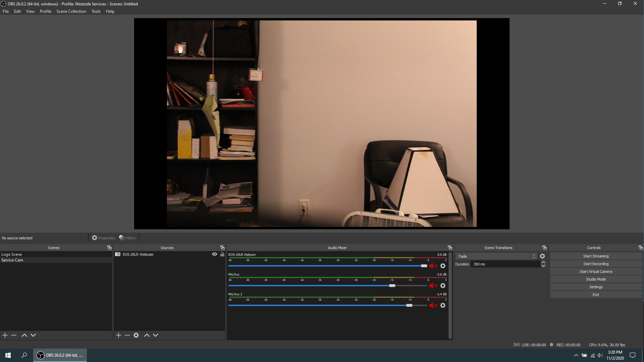The image size is (644, 362).
Task: Open the Scene Collection menu
Action: tap(71, 11)
